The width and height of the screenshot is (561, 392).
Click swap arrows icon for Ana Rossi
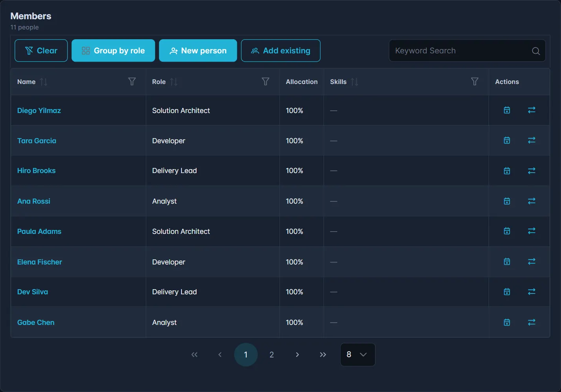click(x=532, y=201)
